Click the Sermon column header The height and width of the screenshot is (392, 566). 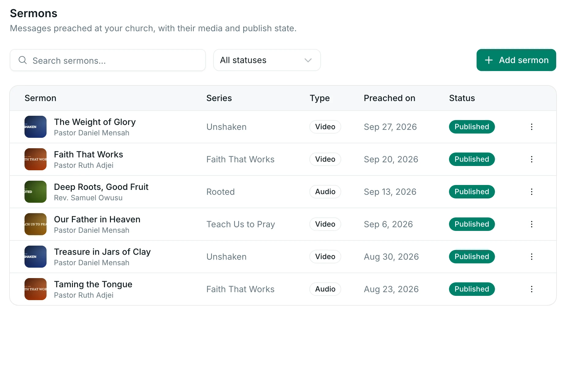(40, 98)
